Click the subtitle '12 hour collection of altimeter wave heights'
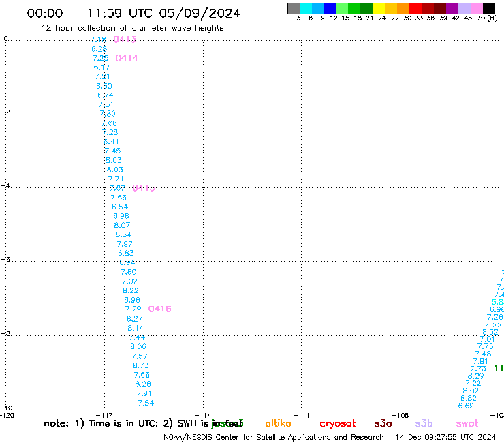Screen dimensions: 504x443 (x=132, y=28)
